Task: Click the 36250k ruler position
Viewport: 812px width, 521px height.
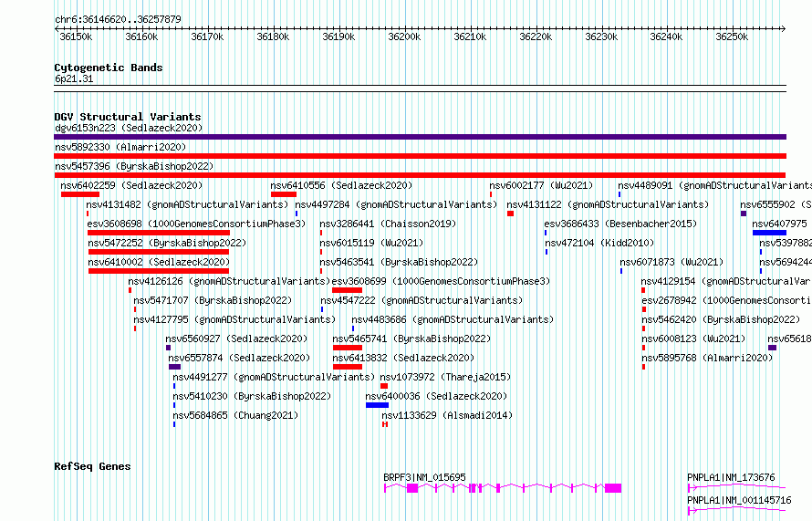Action: (x=732, y=37)
